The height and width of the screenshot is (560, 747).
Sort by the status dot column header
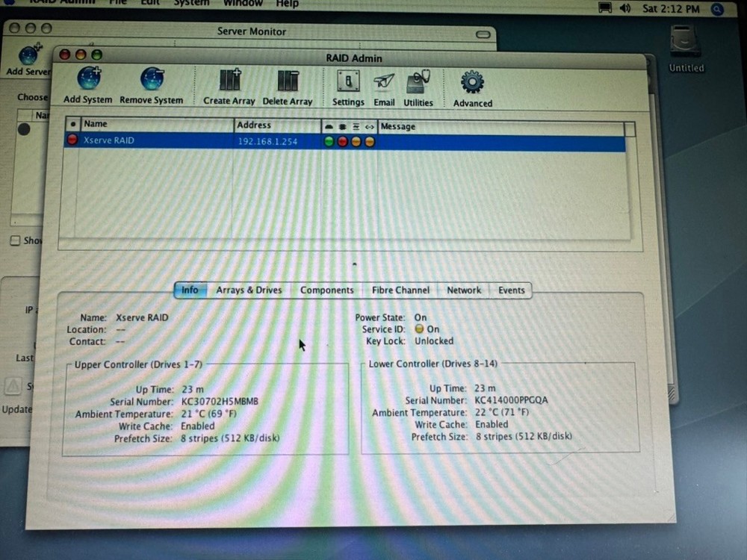click(x=72, y=124)
